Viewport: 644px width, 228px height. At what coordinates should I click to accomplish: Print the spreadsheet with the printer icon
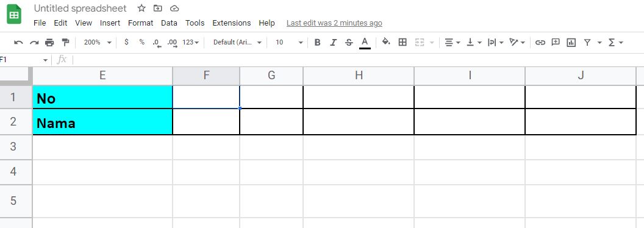point(49,42)
